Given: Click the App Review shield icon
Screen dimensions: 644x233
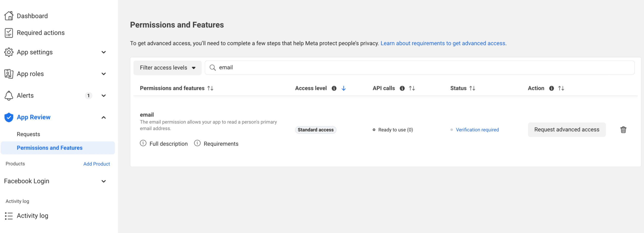Looking at the screenshot, I should [9, 117].
